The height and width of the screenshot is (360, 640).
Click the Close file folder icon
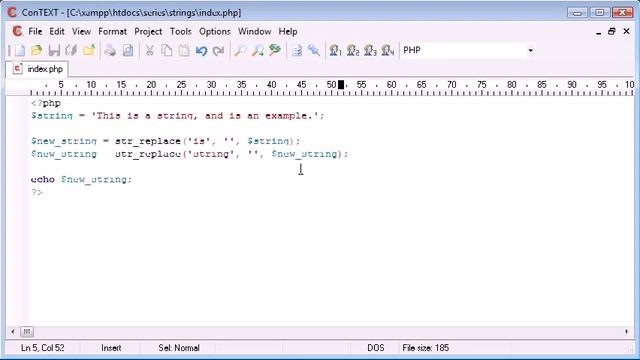(x=89, y=51)
